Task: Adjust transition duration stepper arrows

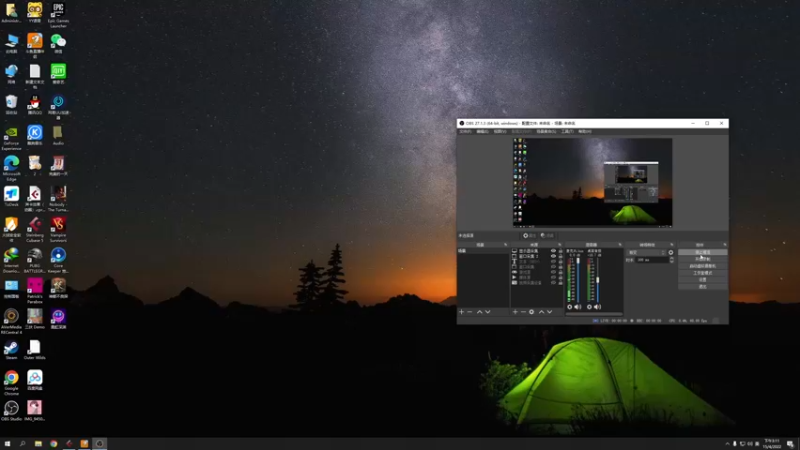Action: (x=672, y=260)
